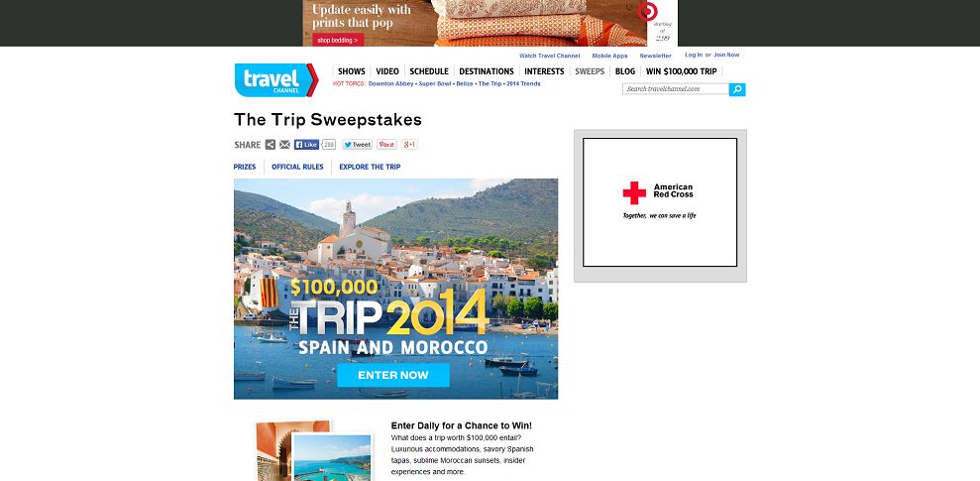Open the Sweeps menu item
The height and width of the screenshot is (481, 980).
click(x=590, y=71)
